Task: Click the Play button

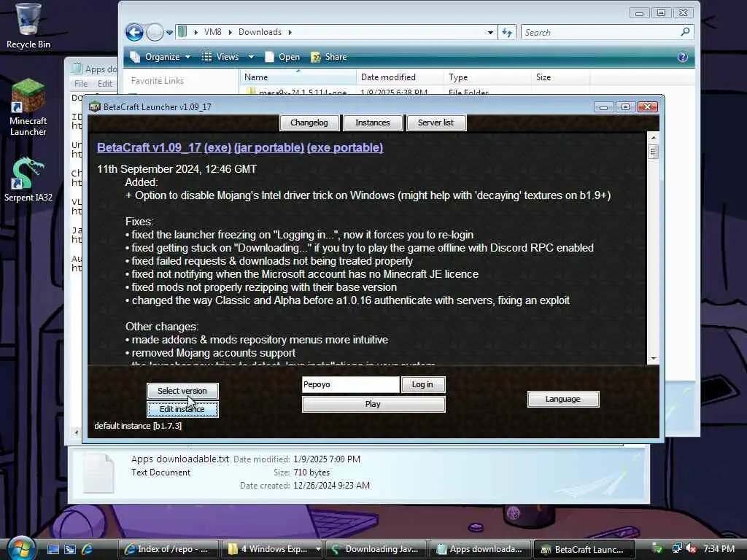Action: click(373, 404)
